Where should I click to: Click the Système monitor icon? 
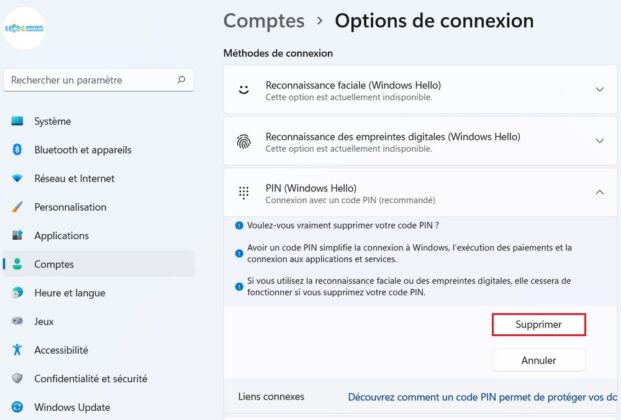pyautogui.click(x=17, y=121)
